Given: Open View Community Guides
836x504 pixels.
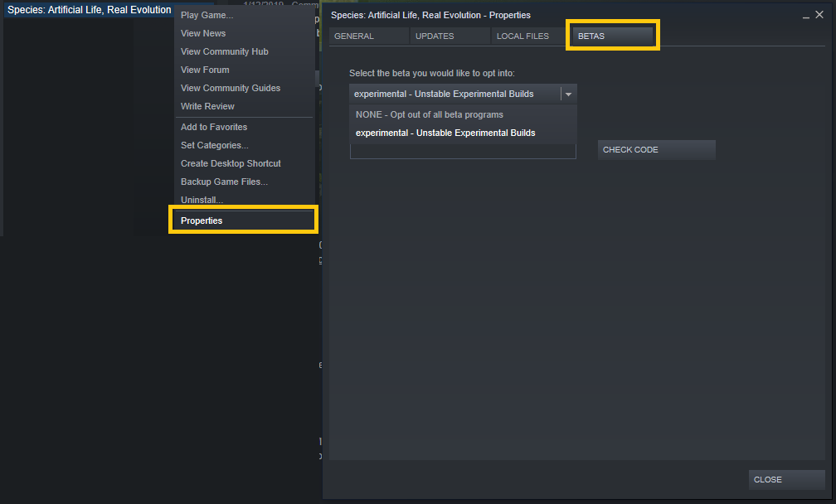Looking at the screenshot, I should coord(231,88).
